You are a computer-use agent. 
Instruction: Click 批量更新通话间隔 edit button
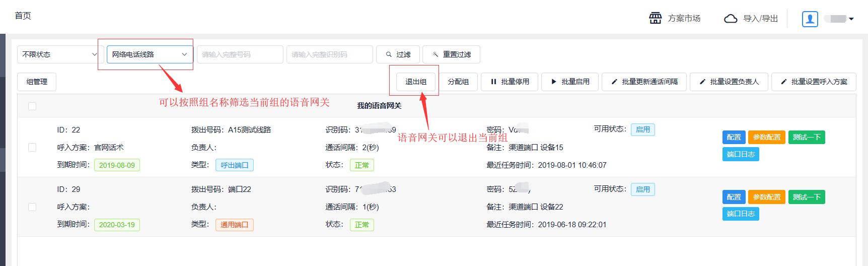pos(644,82)
